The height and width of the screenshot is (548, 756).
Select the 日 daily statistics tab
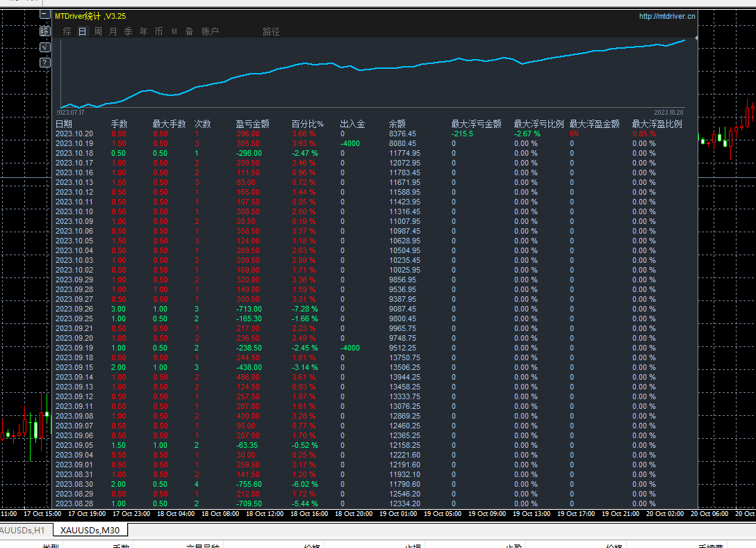pyautogui.click(x=83, y=31)
